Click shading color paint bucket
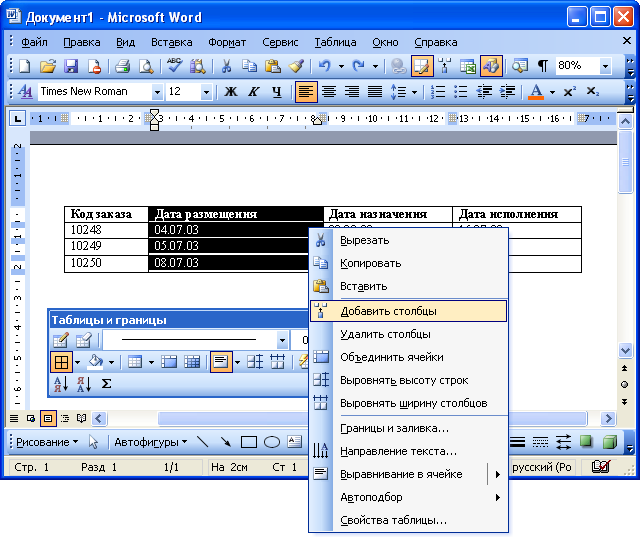640x540 pixels. tap(96, 362)
